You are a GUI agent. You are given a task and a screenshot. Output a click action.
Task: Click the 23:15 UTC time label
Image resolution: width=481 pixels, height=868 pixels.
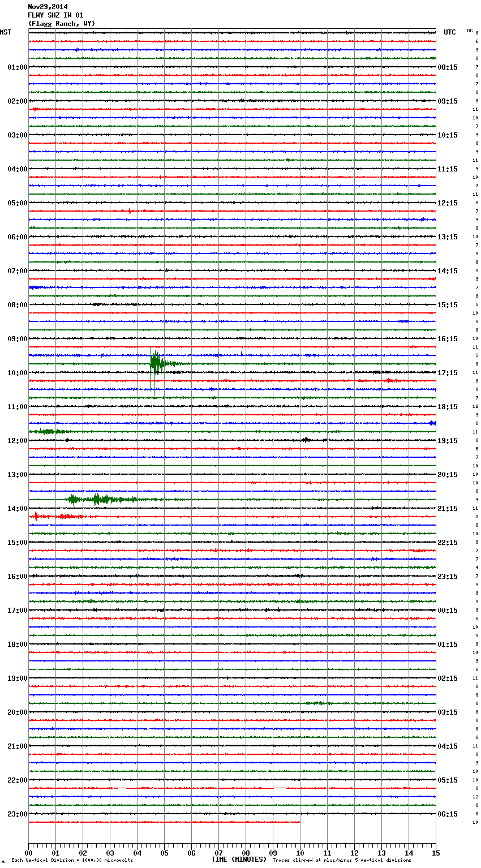click(x=448, y=577)
